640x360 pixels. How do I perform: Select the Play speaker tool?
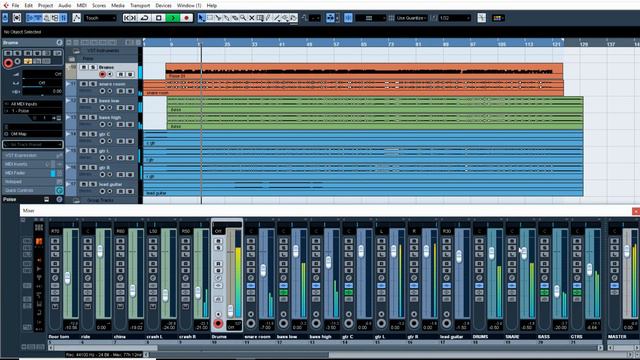pyautogui.click(x=285, y=18)
